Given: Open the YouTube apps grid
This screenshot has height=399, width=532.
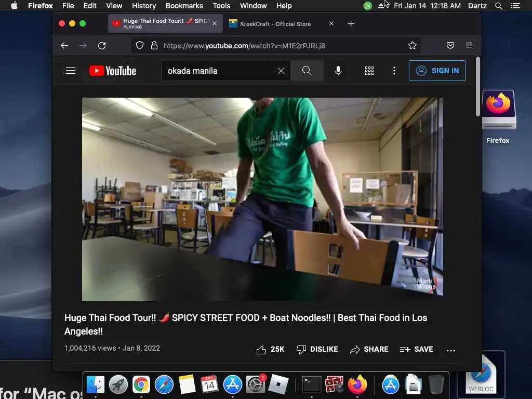Looking at the screenshot, I should click(x=369, y=71).
